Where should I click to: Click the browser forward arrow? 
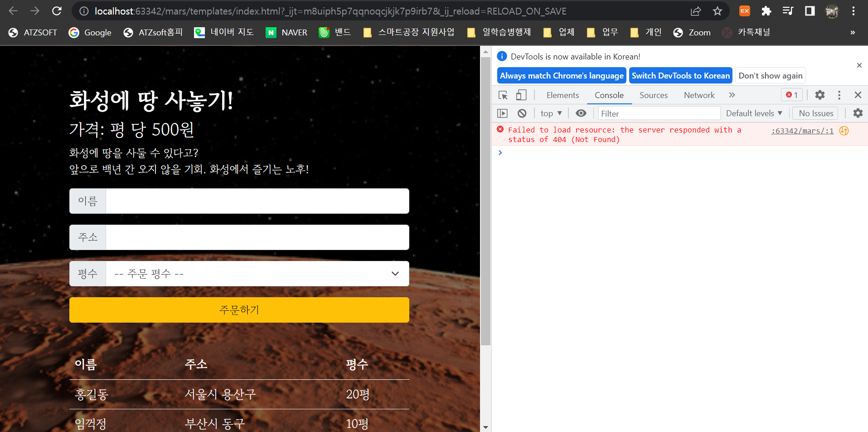click(x=35, y=11)
